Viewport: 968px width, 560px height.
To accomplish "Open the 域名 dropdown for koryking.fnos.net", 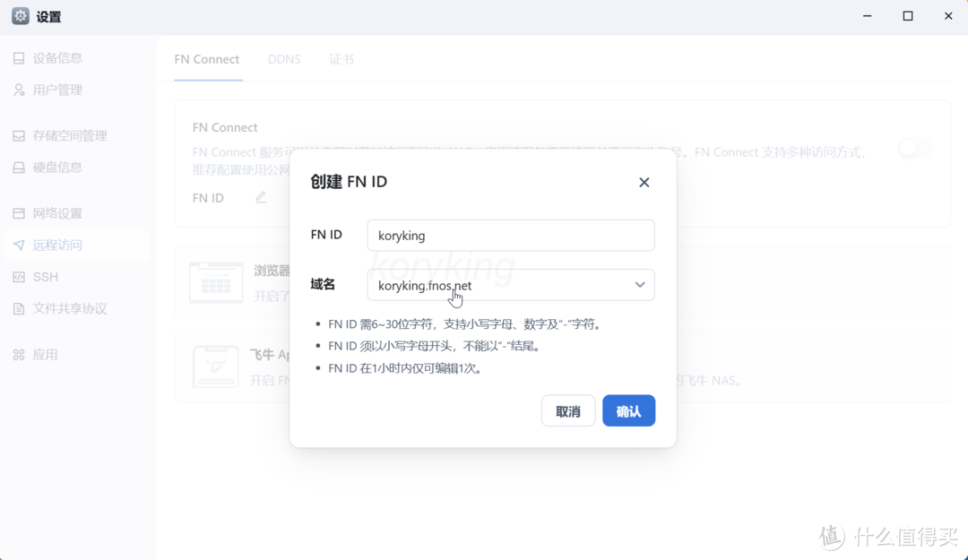I will point(640,284).
